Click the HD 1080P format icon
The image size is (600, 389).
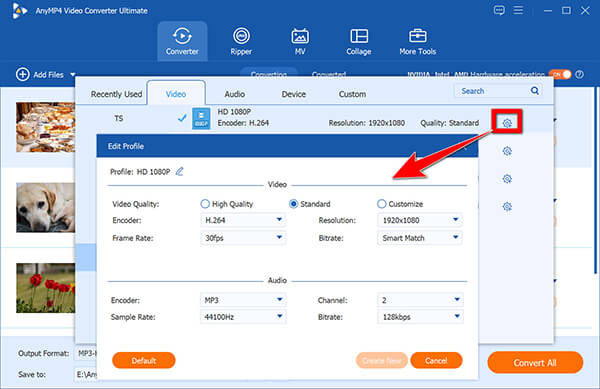201,119
